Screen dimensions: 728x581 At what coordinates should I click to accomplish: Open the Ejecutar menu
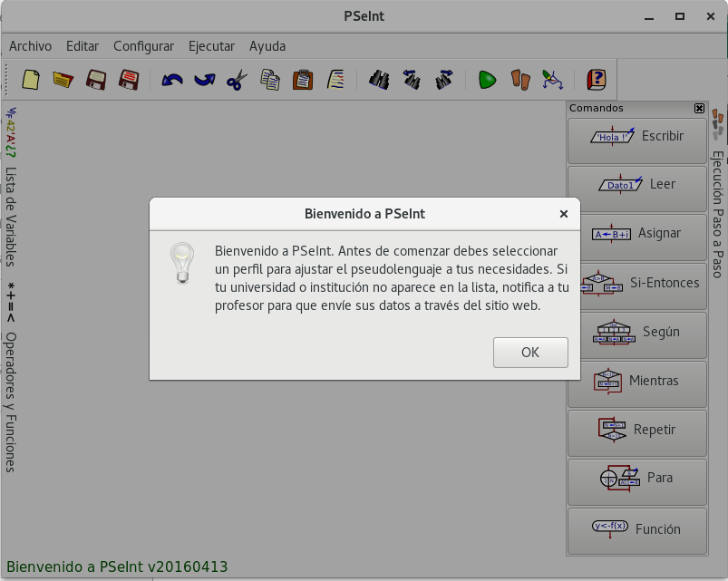click(211, 46)
